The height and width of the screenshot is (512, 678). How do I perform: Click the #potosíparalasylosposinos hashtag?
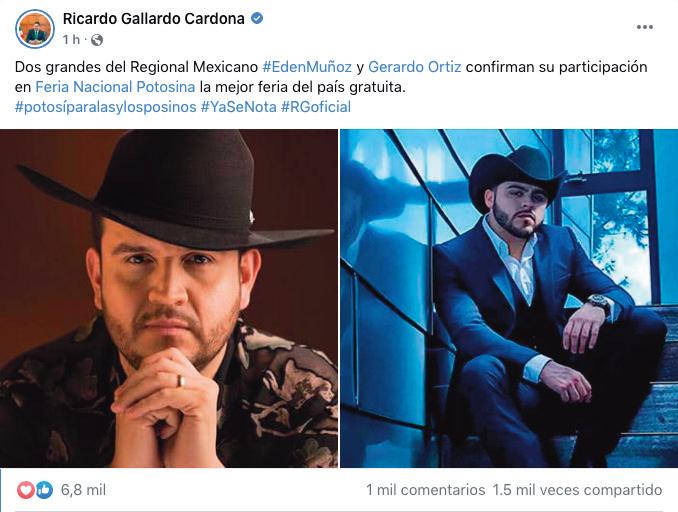[x=106, y=107]
